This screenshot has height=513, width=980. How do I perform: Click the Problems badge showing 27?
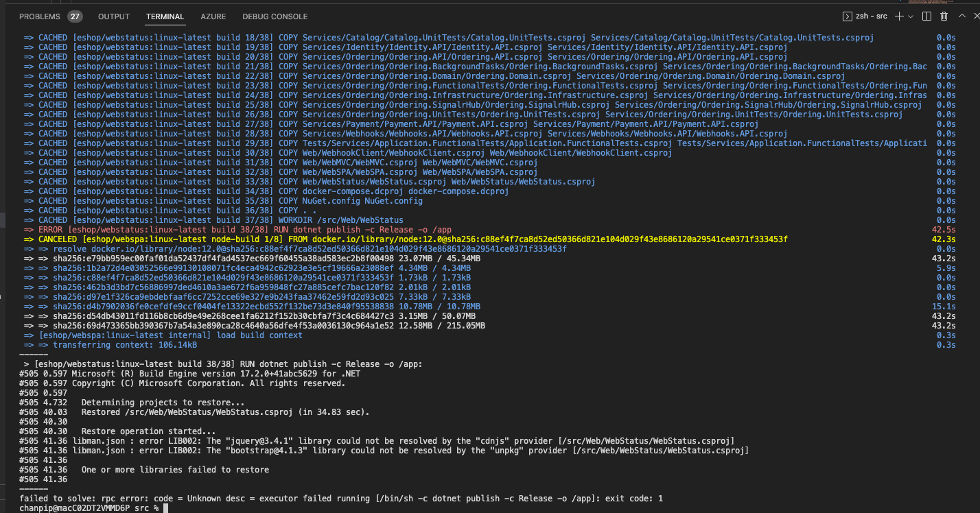tap(75, 16)
